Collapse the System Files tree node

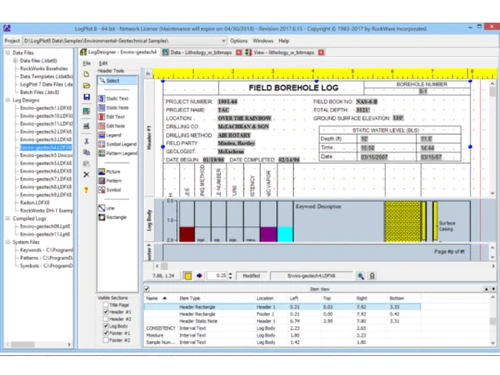(8, 242)
